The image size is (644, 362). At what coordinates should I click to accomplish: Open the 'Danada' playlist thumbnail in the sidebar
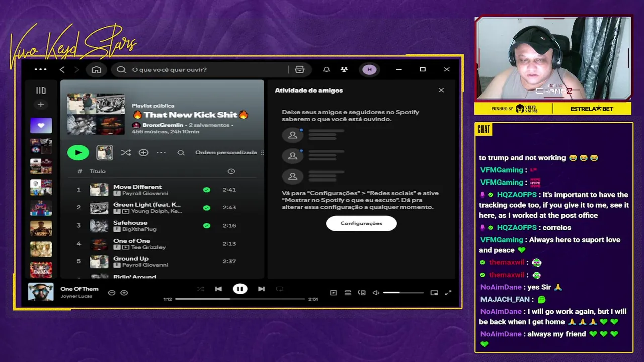(x=41, y=270)
